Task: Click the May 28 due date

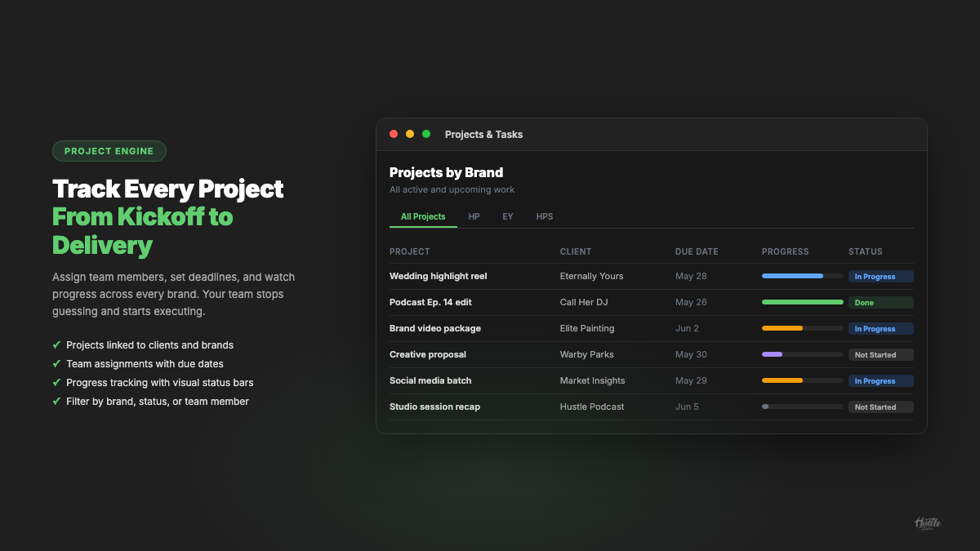Action: [691, 276]
